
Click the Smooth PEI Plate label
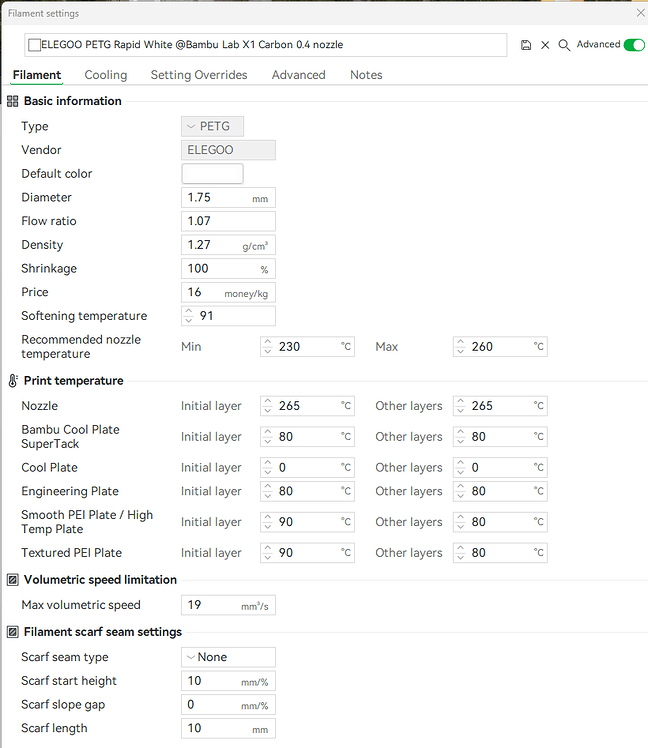87,522
